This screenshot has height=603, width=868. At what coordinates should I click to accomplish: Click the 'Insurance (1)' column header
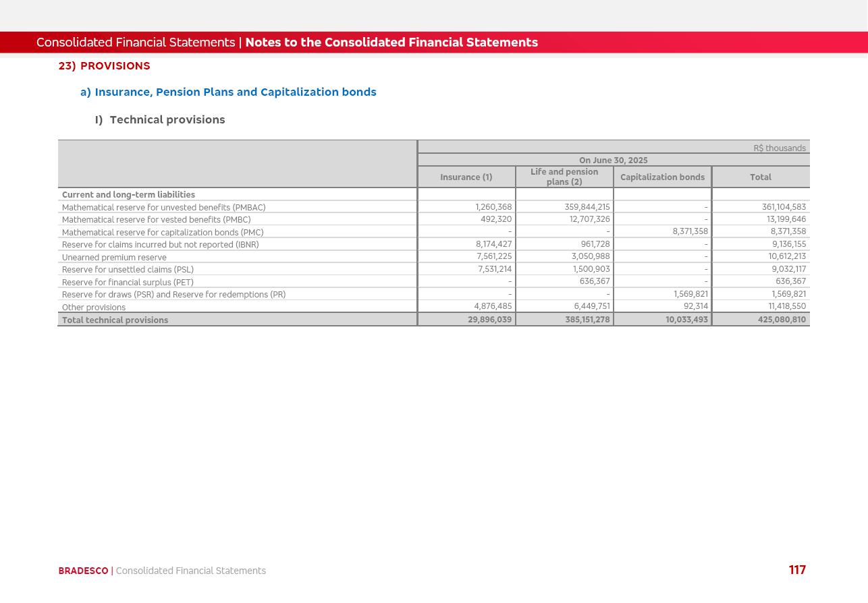[466, 177]
